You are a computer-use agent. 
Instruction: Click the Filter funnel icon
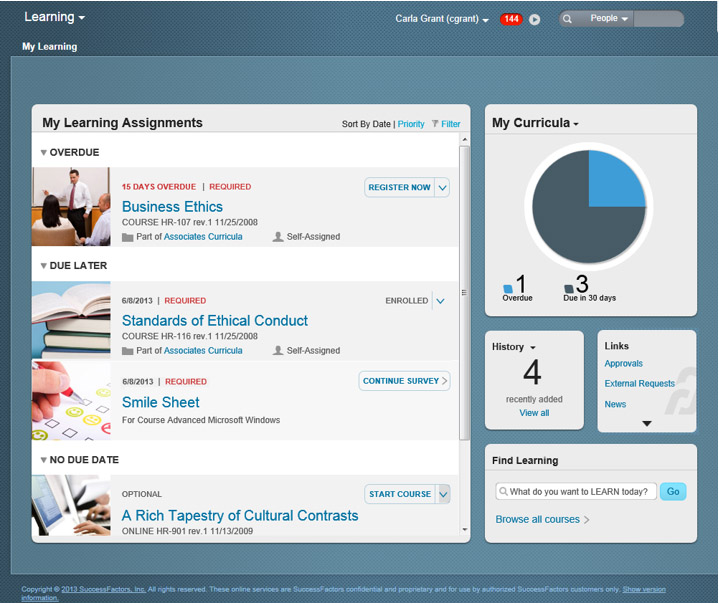click(435, 124)
